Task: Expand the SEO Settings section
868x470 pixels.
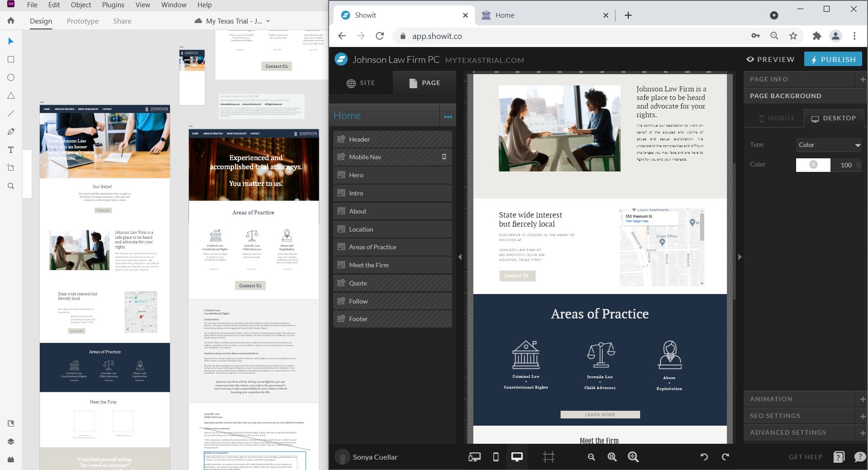Action: (863, 416)
